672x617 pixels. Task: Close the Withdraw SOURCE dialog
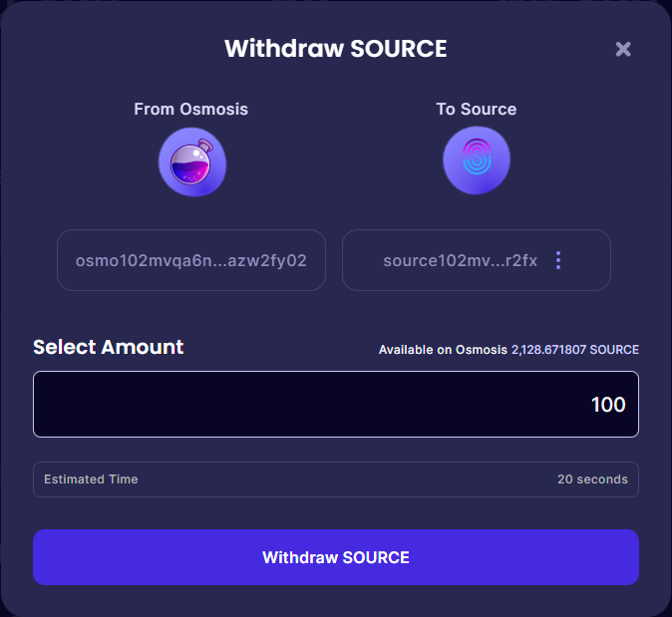tap(623, 49)
